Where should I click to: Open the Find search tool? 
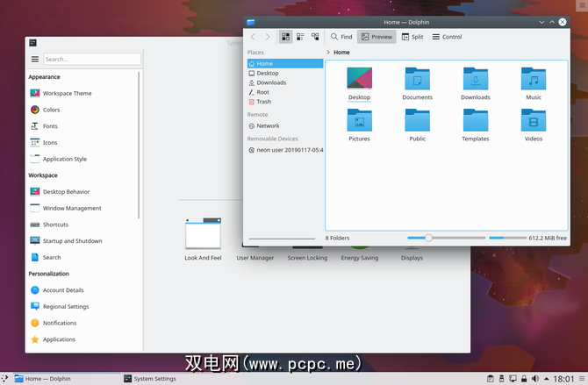click(x=341, y=37)
